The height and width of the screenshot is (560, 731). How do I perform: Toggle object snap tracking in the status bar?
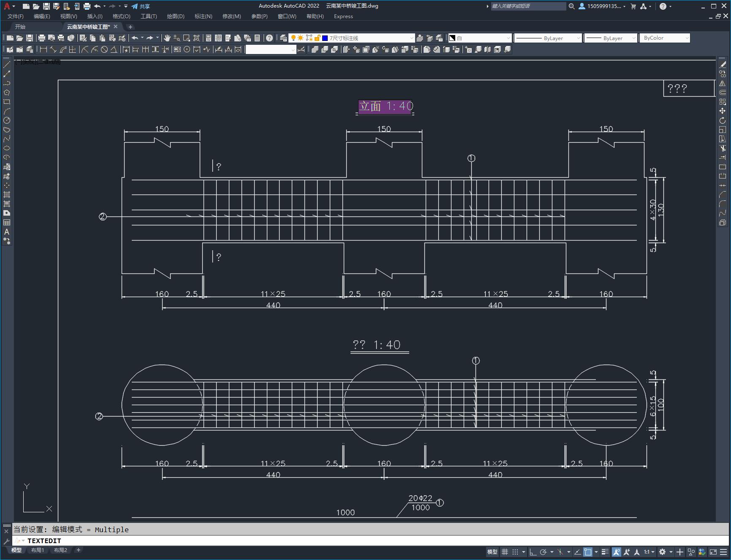point(578,552)
